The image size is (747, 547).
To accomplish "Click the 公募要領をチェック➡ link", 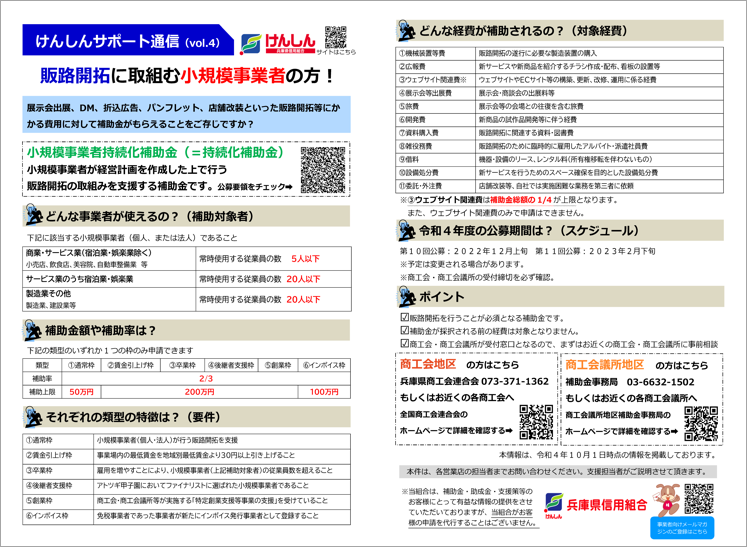I will point(255,187).
